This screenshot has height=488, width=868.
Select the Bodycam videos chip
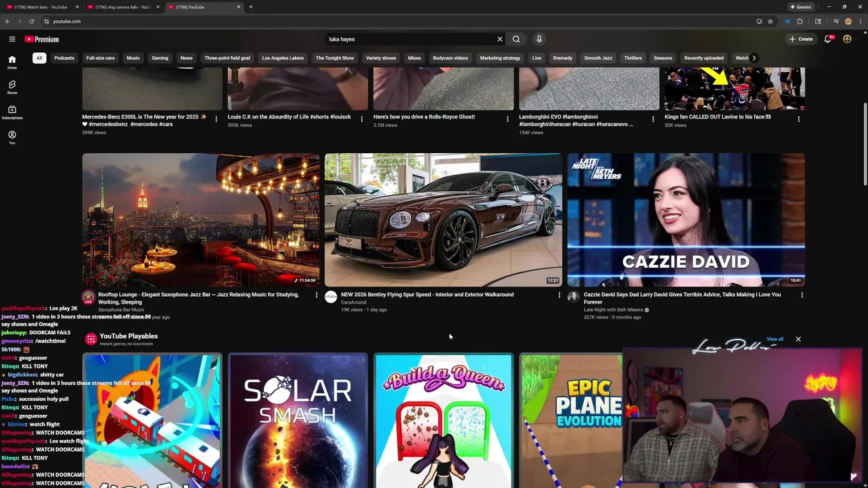(x=450, y=58)
